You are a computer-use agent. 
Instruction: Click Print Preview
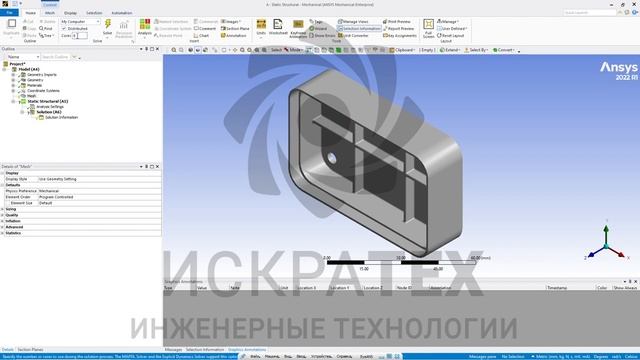point(397,22)
